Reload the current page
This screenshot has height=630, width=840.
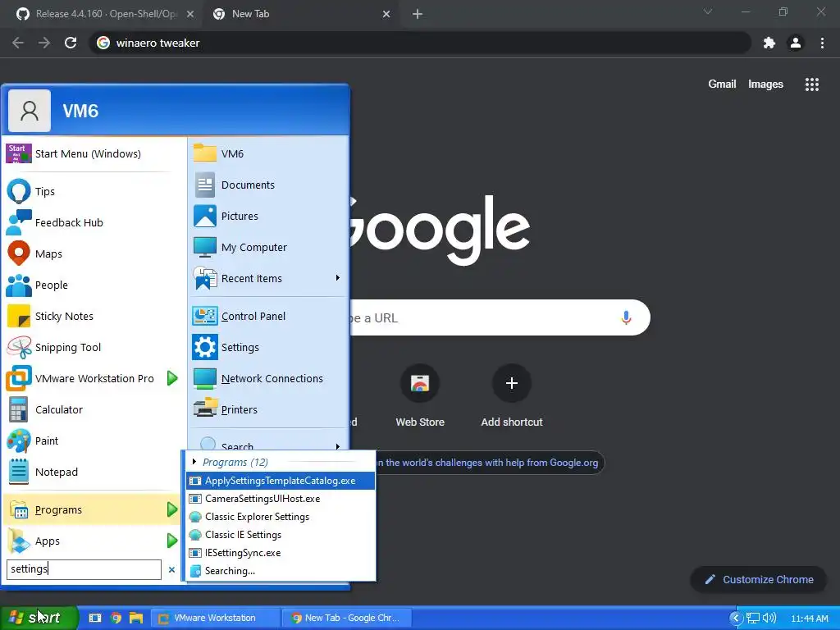coord(71,43)
